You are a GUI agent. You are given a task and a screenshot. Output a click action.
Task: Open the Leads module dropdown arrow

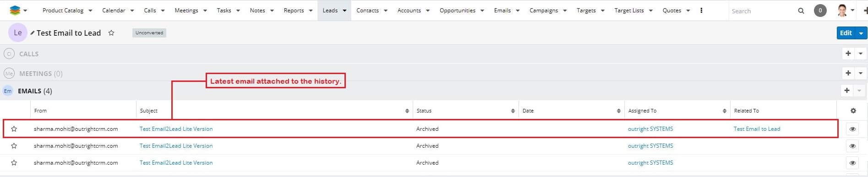(x=344, y=11)
